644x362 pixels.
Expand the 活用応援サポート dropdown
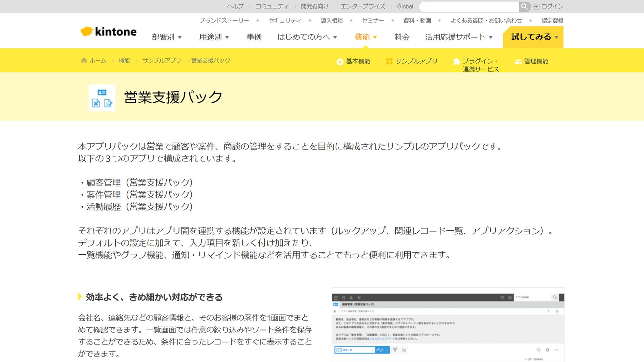tap(459, 37)
